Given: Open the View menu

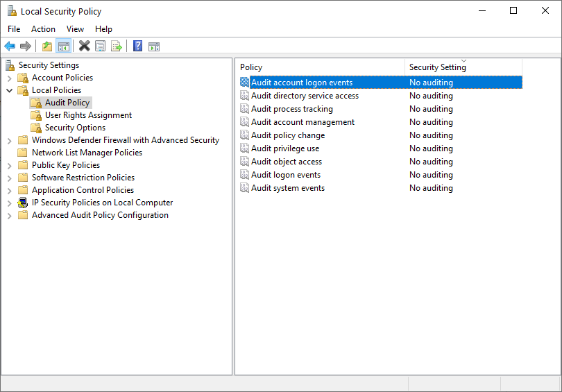Looking at the screenshot, I should [x=75, y=29].
